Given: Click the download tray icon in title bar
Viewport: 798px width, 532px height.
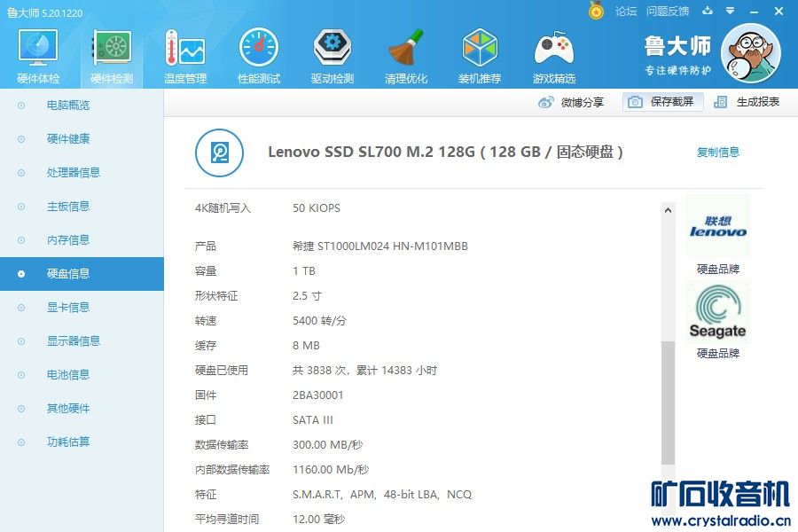Looking at the screenshot, I should [x=708, y=10].
